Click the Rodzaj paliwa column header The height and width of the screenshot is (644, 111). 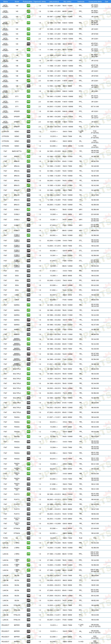[28, 2]
